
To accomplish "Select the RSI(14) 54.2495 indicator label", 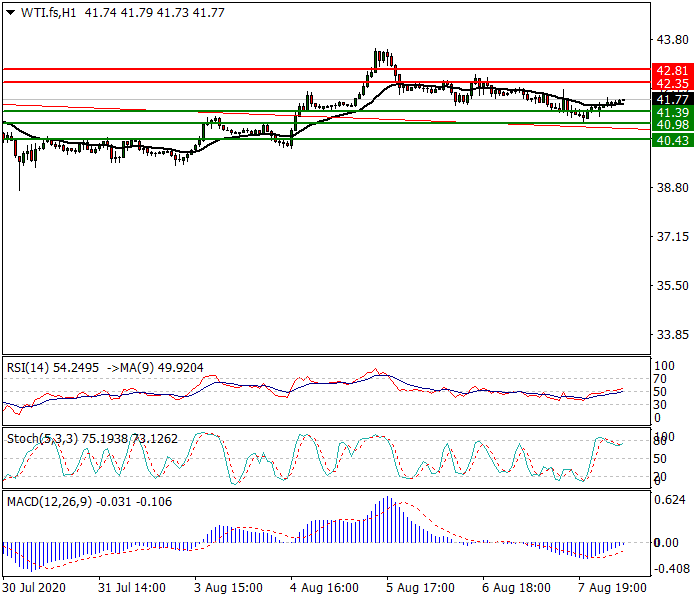I will [x=53, y=368].
